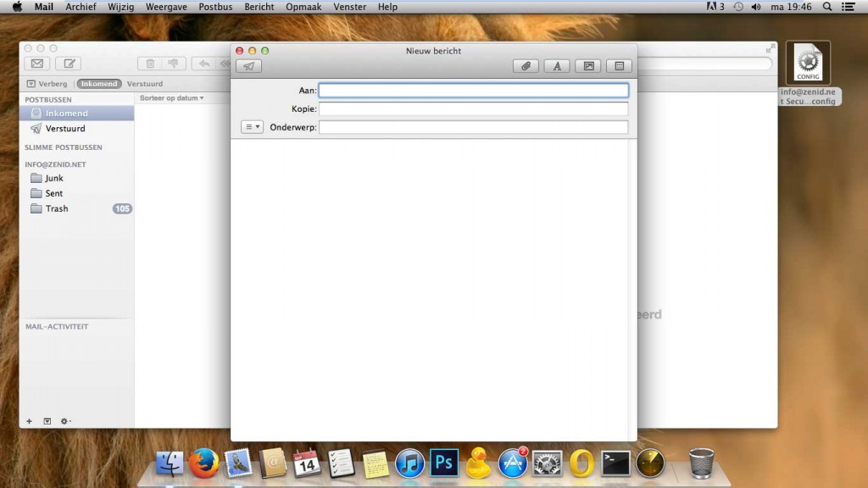Open the Bericht menu
The image size is (868, 488).
(259, 7)
